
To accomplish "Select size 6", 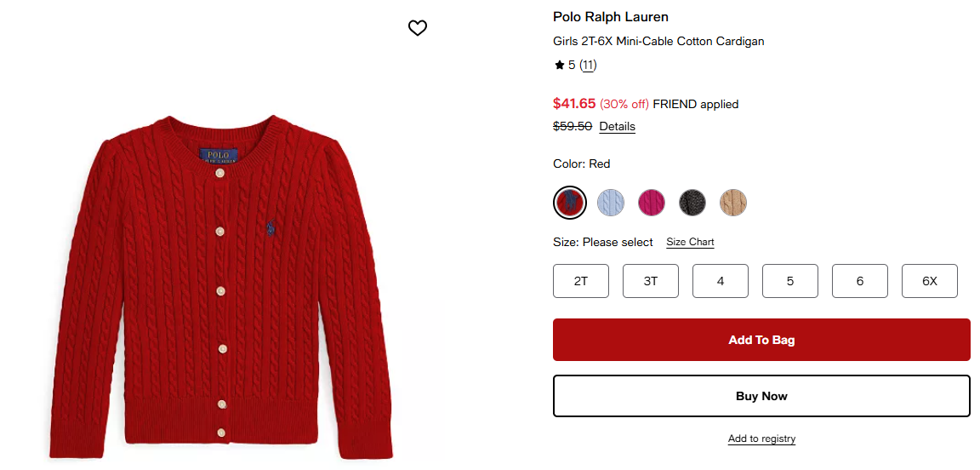I will 860,281.
